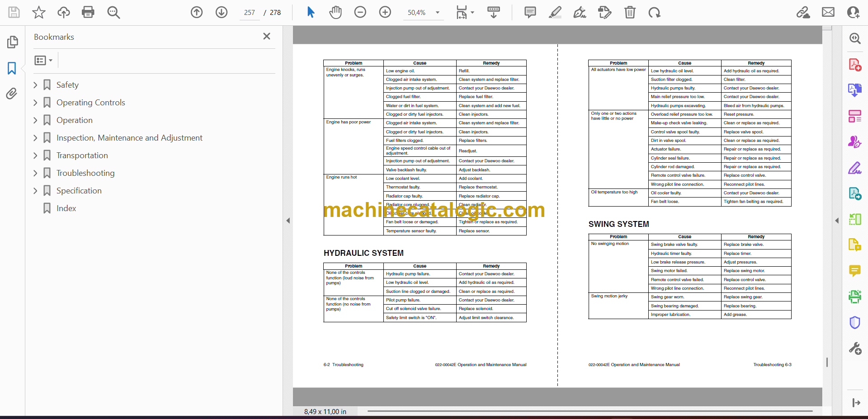Image resolution: width=868 pixels, height=419 pixels.
Task: Send file by email
Action: pyautogui.click(x=828, y=12)
